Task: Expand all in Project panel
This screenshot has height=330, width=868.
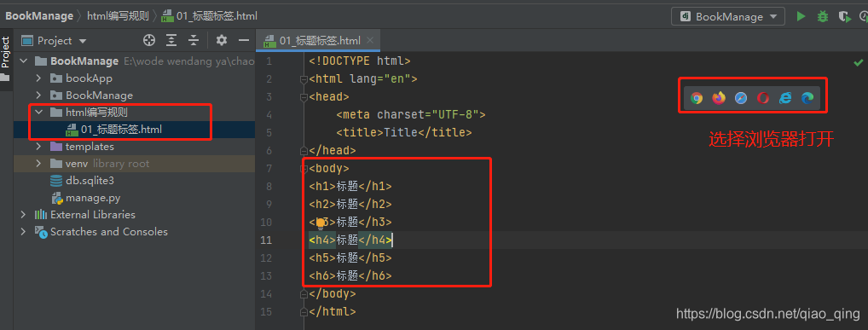Action: pos(171,40)
